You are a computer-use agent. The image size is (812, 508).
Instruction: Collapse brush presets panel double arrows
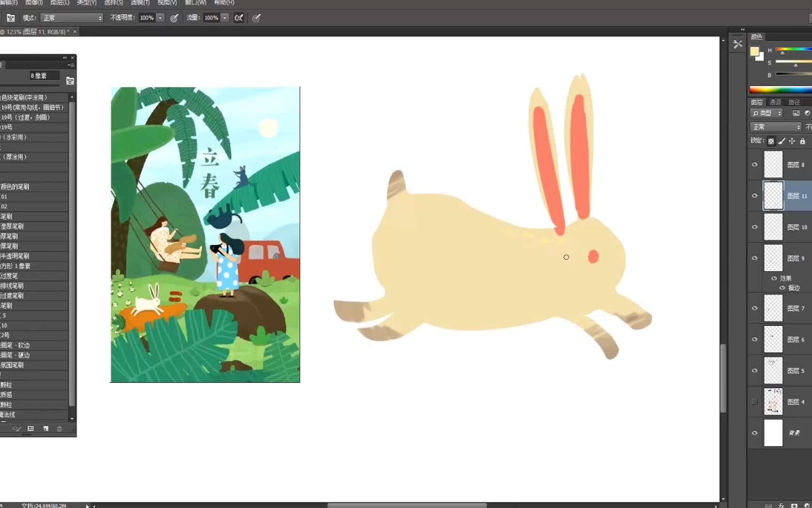[x=65, y=57]
